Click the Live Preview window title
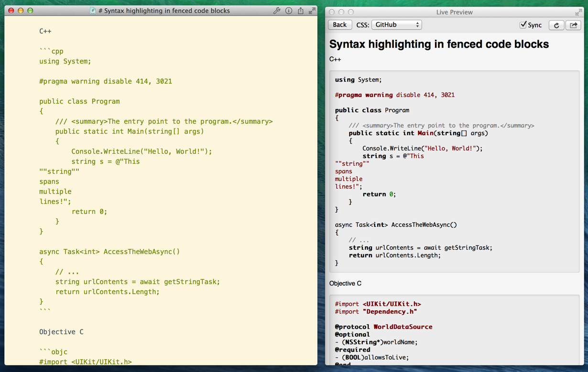Screen dimensions: 588x372 (454, 12)
